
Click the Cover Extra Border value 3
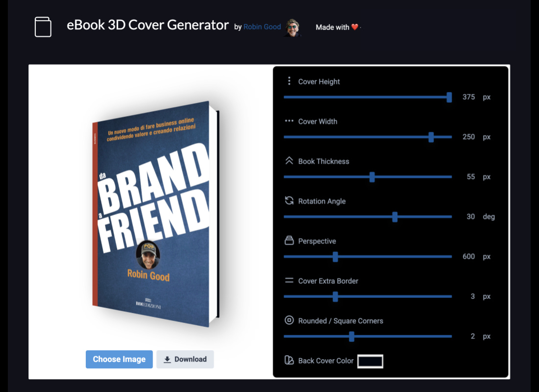click(473, 296)
